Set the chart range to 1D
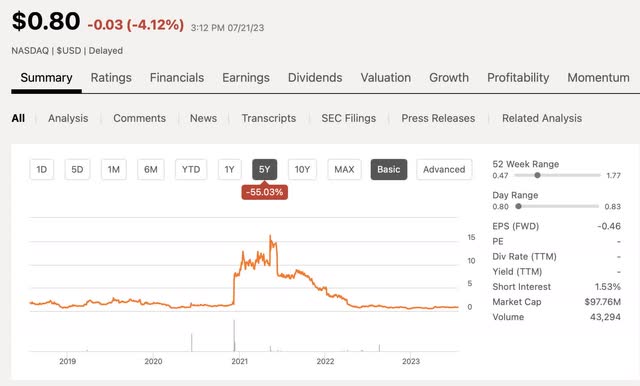Screen dimensions: 640x386 click(x=42, y=169)
